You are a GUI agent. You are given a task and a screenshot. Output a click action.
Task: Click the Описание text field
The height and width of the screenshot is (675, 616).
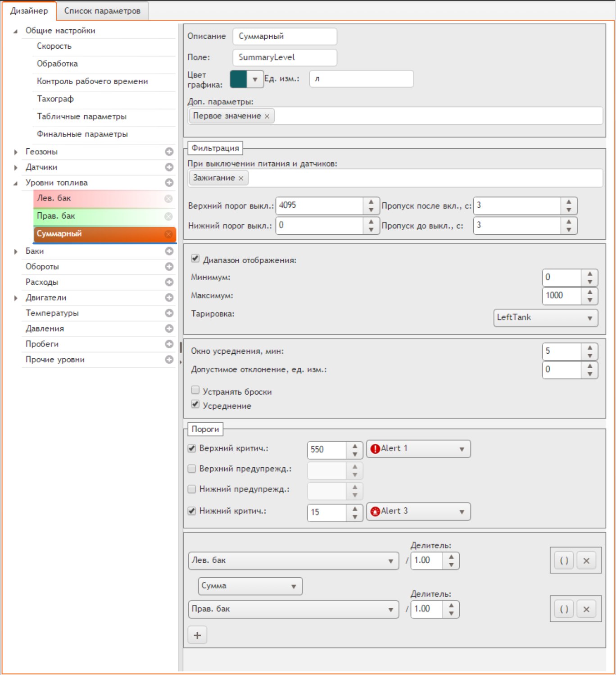(285, 36)
